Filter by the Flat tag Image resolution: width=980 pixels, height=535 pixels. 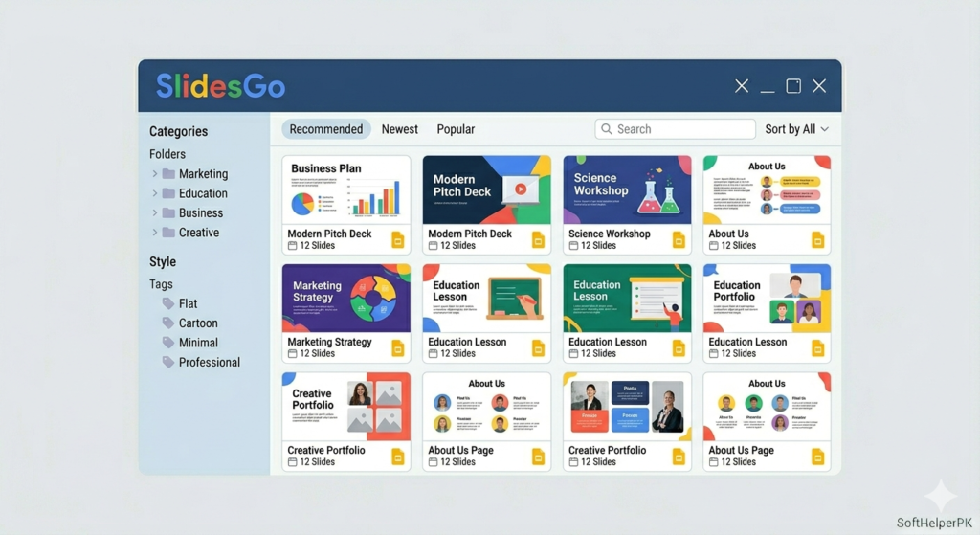pyautogui.click(x=188, y=303)
